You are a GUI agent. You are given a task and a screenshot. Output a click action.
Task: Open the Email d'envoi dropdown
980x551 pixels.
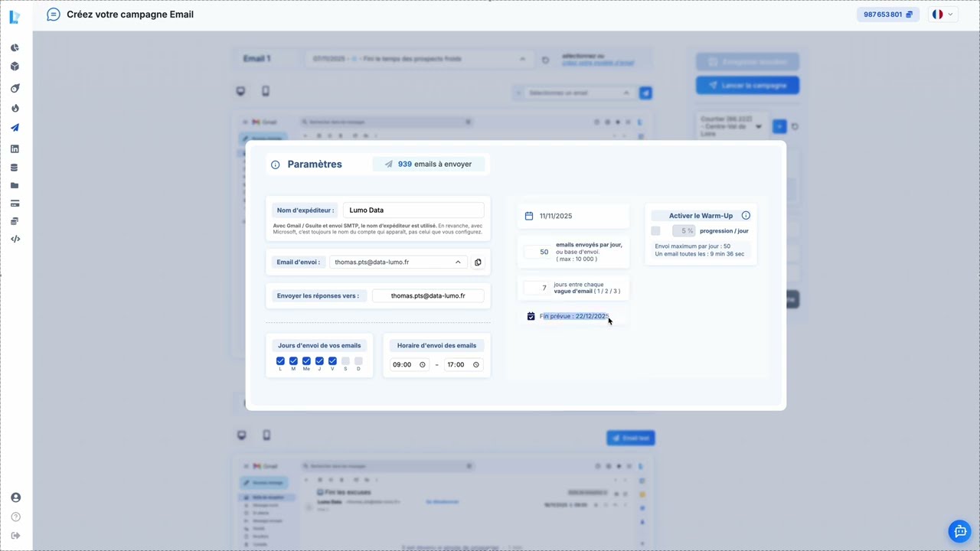397,262
